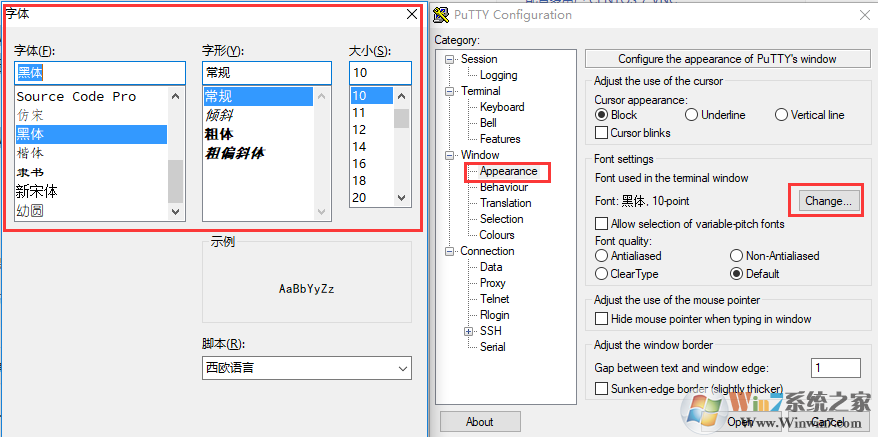This screenshot has width=878, height=437.
Task: Select Selection in the category tree
Action: point(501,219)
